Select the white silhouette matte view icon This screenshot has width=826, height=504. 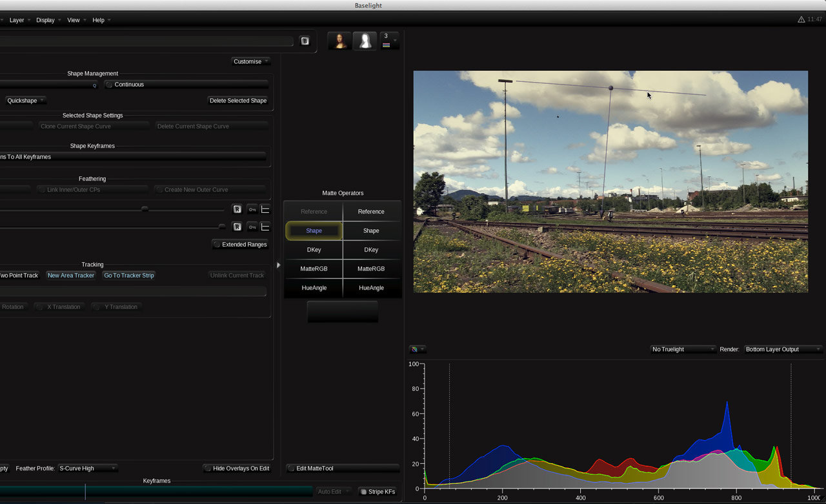coord(365,41)
